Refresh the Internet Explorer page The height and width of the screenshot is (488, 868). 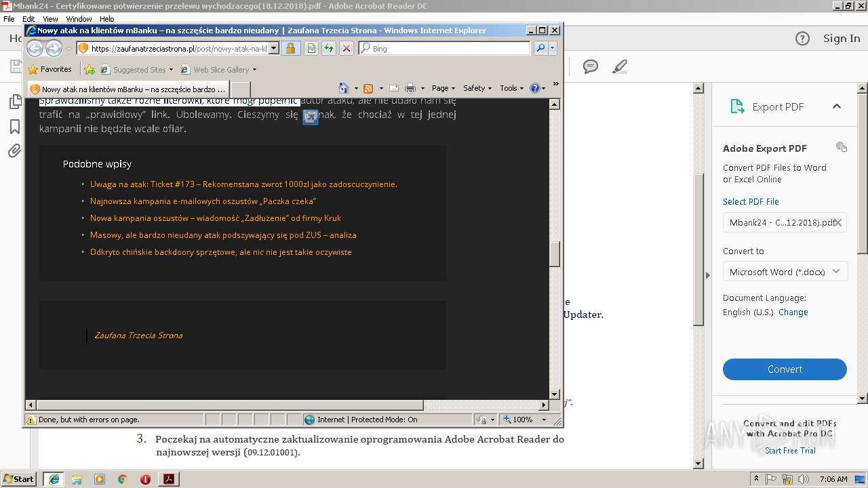329,48
